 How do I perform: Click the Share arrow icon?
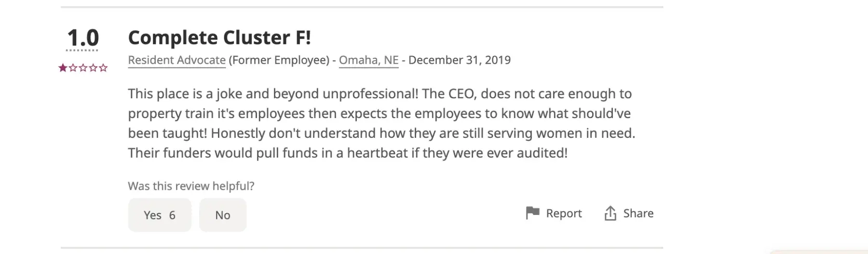pos(610,213)
